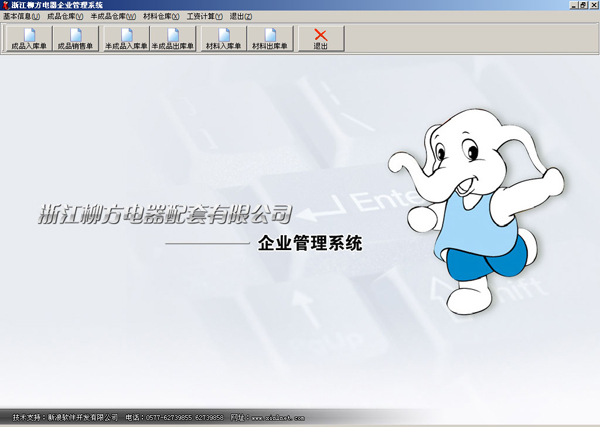
Task: Click the app icon in title bar
Action: [5, 5]
